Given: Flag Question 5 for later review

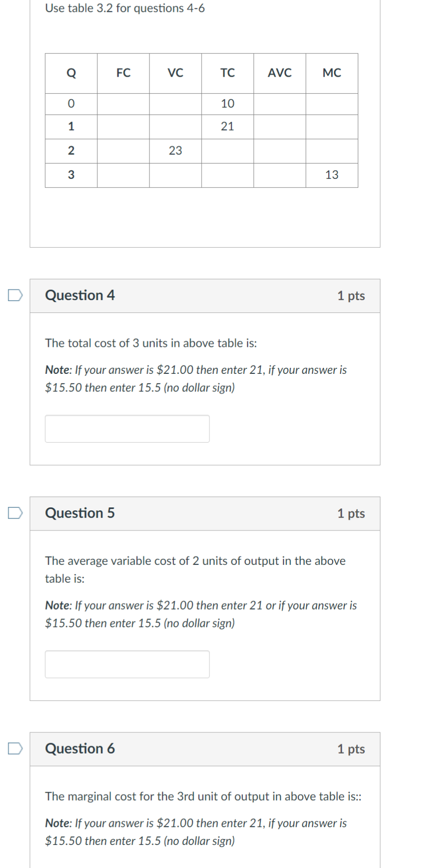Looking at the screenshot, I should click(x=15, y=514).
